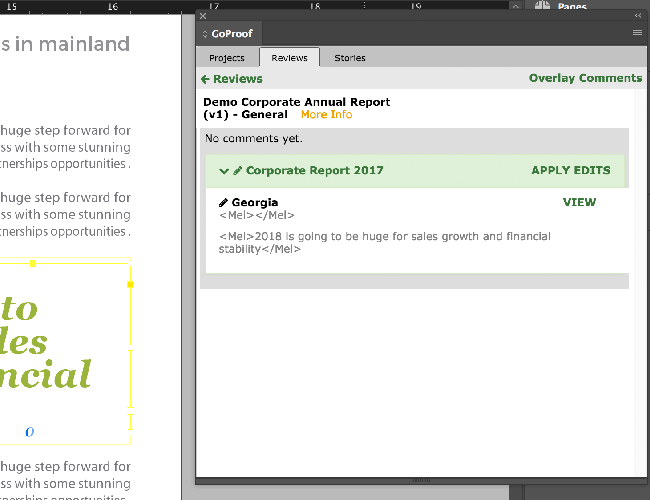
Task: Close the GoProof panel with the X icon
Action: [x=203, y=16]
